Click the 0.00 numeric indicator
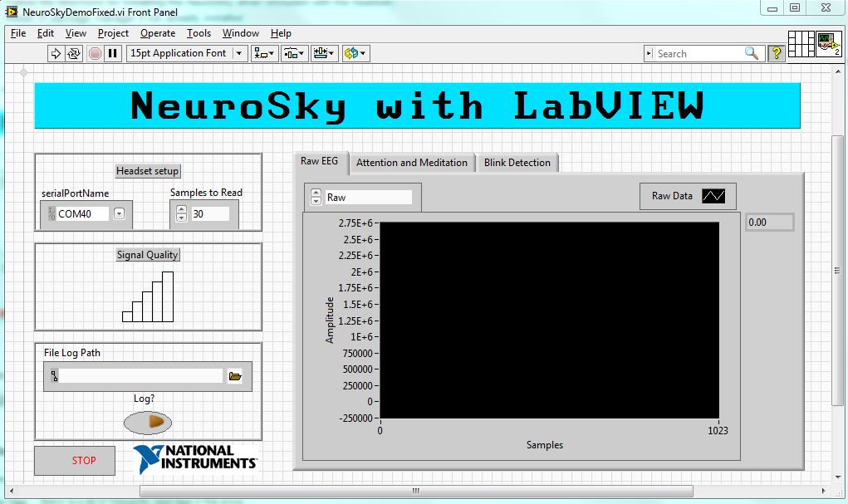This screenshot has width=848, height=504. pyautogui.click(x=770, y=223)
